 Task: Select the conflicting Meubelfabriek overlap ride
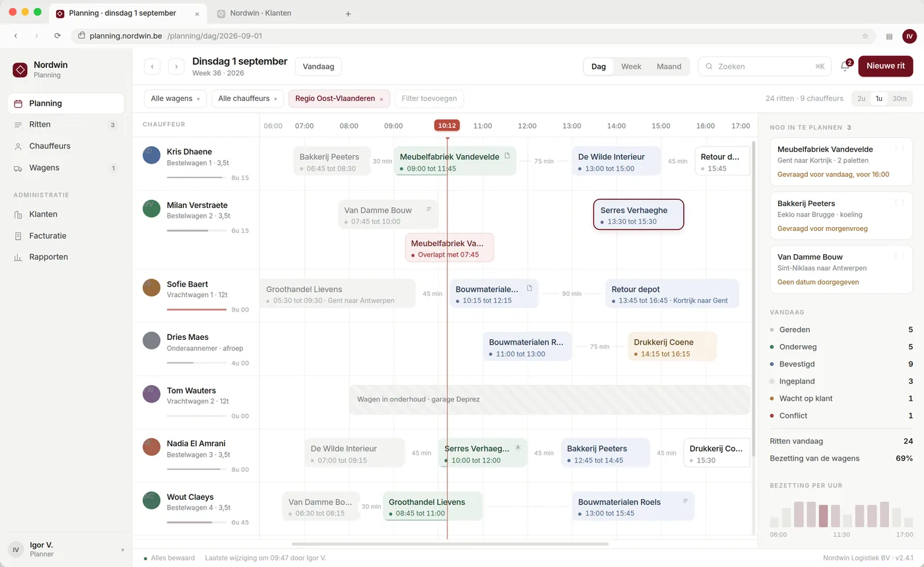[449, 248]
